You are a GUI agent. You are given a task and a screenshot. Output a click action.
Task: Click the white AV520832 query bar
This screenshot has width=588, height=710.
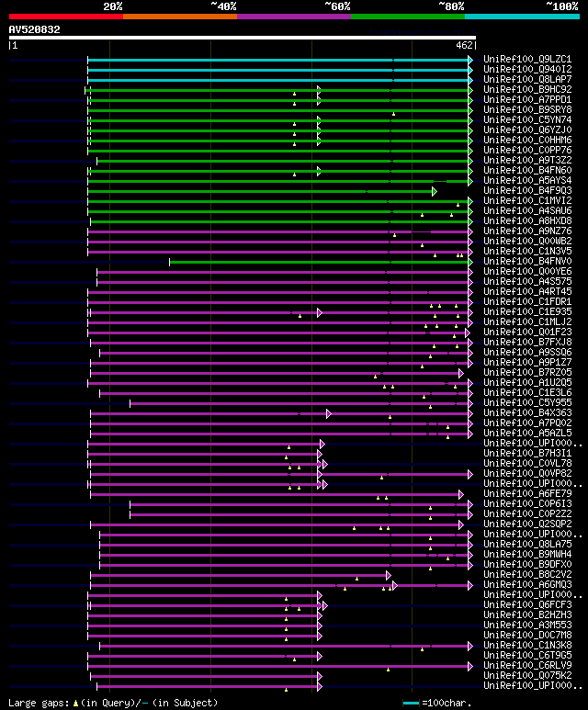pyautogui.click(x=243, y=38)
